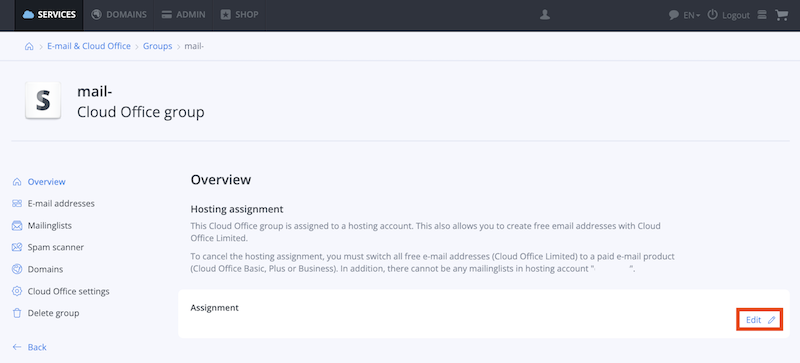
Task: Click the Spam scanner icon
Action: [17, 247]
